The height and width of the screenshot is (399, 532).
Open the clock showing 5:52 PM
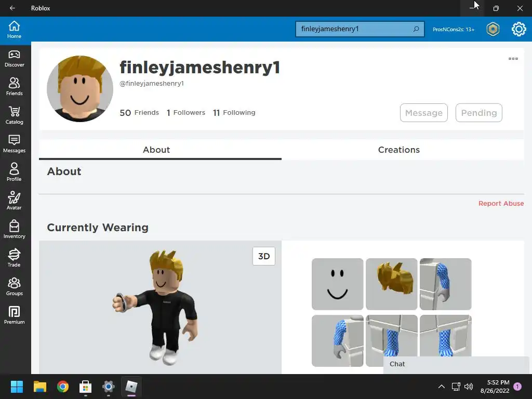[495, 387]
